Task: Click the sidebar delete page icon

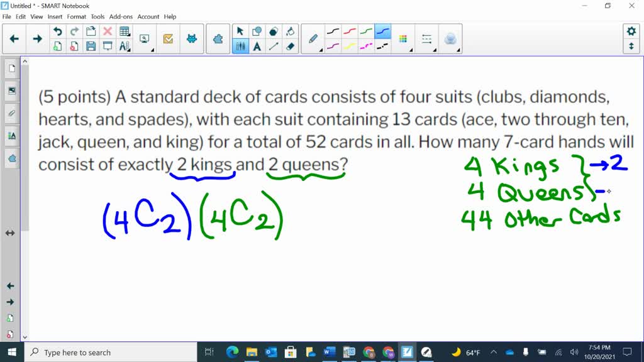Action: point(10,334)
